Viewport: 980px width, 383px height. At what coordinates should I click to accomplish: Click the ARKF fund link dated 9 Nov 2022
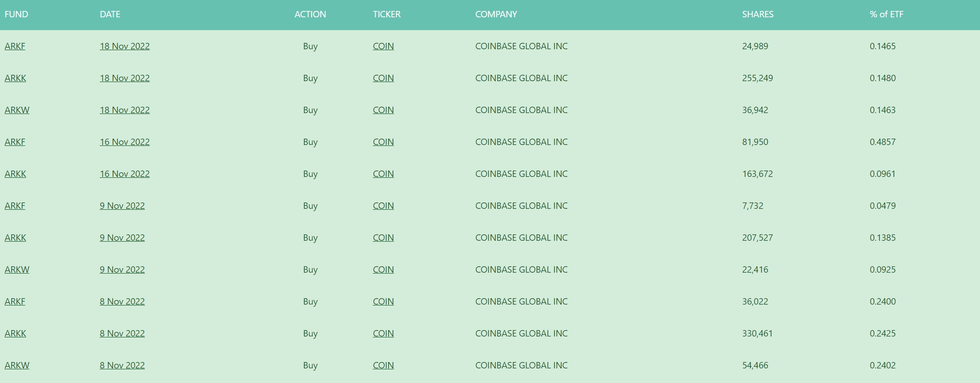coord(15,206)
